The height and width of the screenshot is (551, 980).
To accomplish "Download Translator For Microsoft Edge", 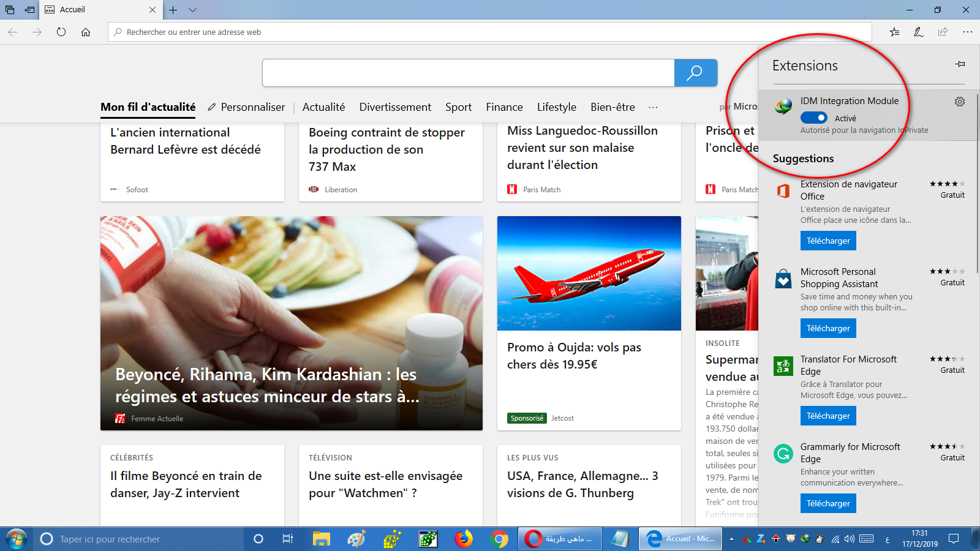I will pyautogui.click(x=828, y=416).
